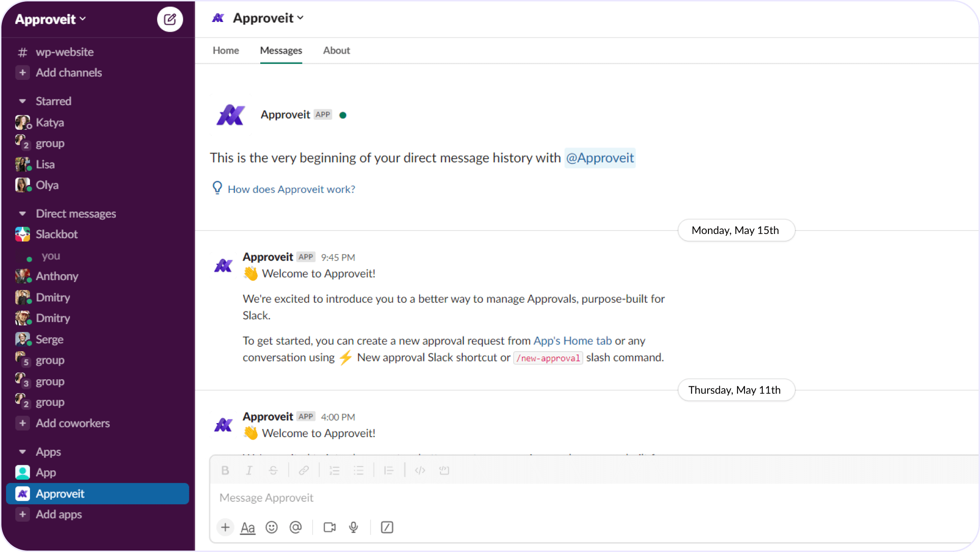The width and height of the screenshot is (980, 552).
Task: Open the Monday, May 15th date menu
Action: [736, 230]
